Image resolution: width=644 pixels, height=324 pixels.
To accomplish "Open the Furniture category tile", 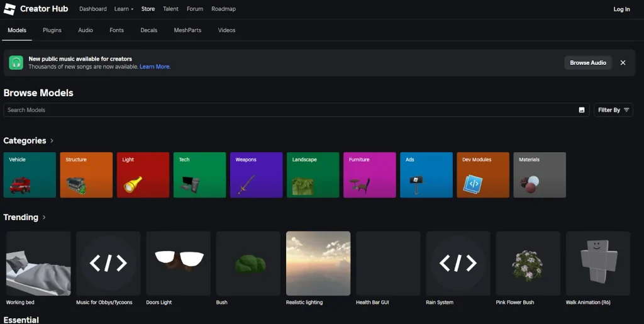I will (x=370, y=175).
